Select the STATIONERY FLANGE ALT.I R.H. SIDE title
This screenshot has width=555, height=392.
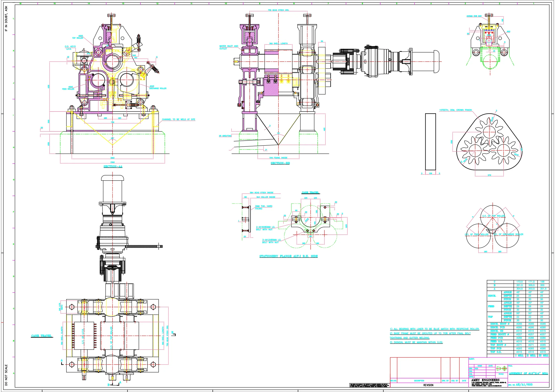[288, 256]
